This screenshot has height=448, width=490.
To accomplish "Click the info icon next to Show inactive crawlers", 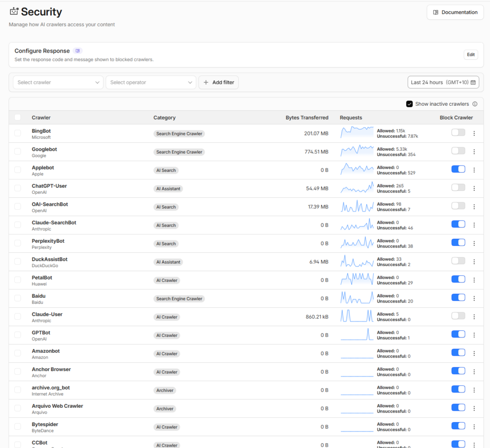I will 475,104.
